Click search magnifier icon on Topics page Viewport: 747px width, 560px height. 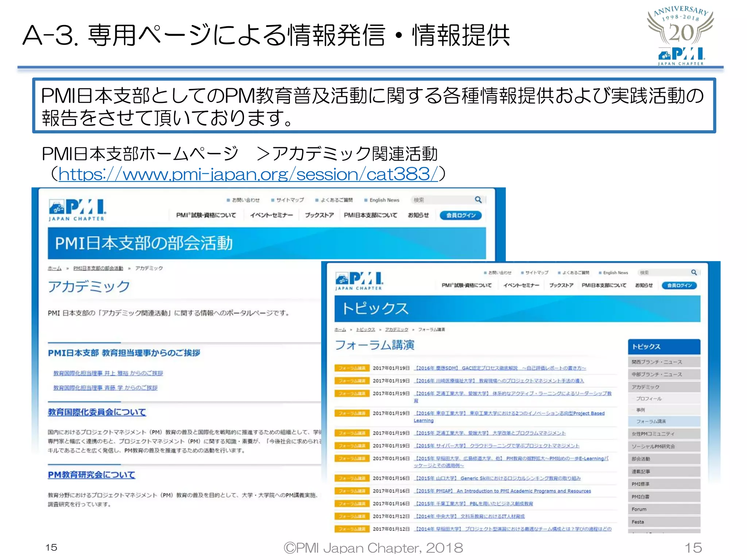(694, 272)
